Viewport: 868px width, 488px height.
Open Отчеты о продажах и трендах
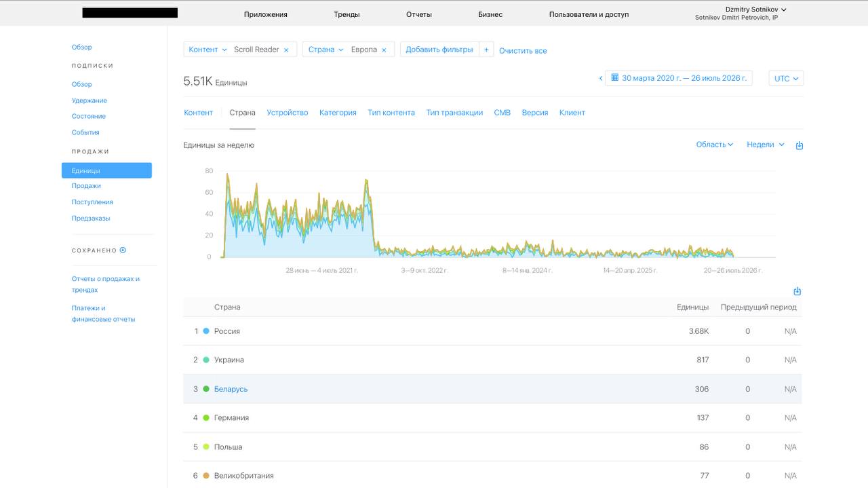106,284
